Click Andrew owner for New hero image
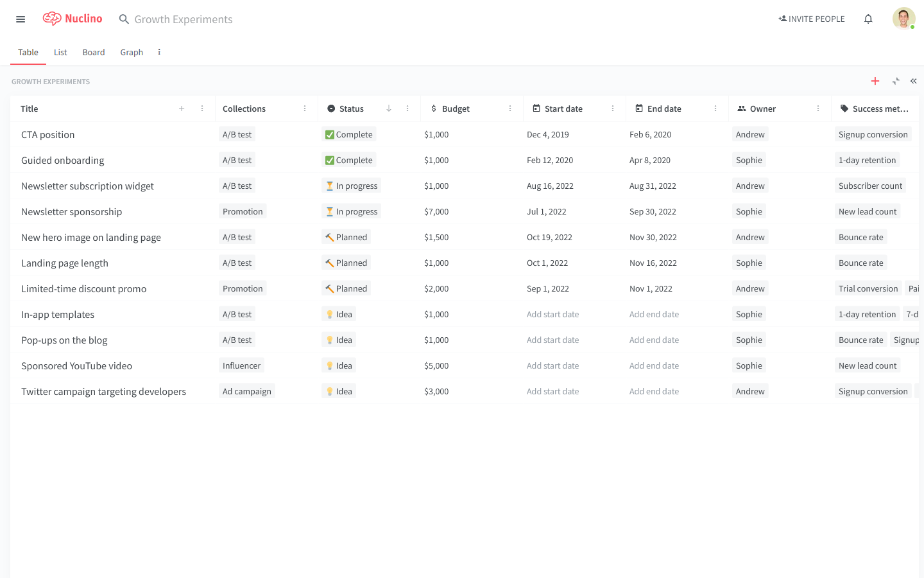924x578 pixels. tap(750, 237)
